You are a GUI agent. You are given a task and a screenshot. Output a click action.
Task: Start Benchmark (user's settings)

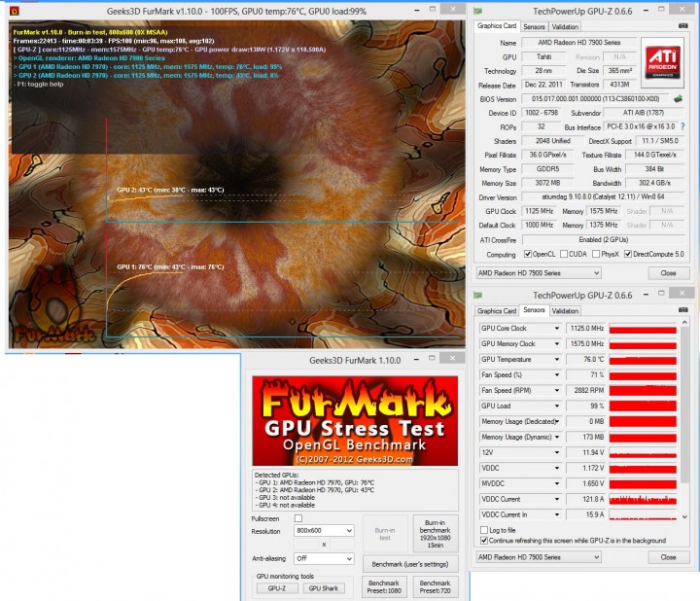(x=410, y=564)
